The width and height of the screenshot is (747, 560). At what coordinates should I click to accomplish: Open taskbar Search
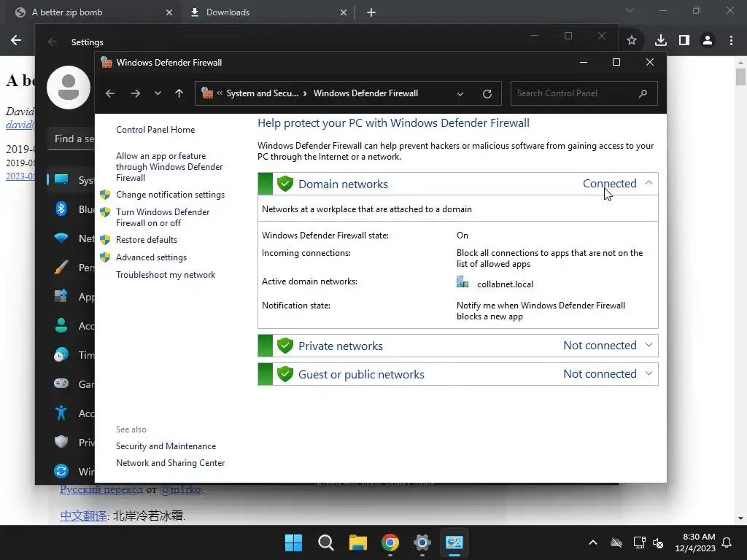click(x=326, y=542)
